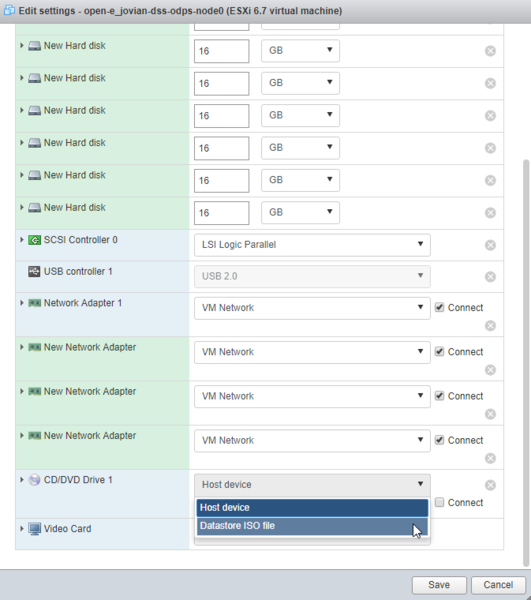This screenshot has height=600, width=531.
Task: Click card icon of New Network Adapter above CD/DVD Drive
Action: coord(34,436)
